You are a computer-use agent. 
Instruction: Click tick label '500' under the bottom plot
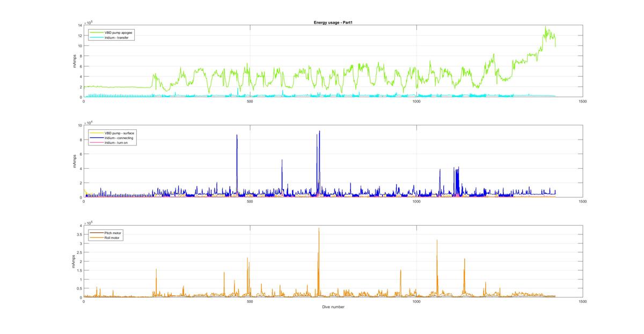pyautogui.click(x=250, y=302)
